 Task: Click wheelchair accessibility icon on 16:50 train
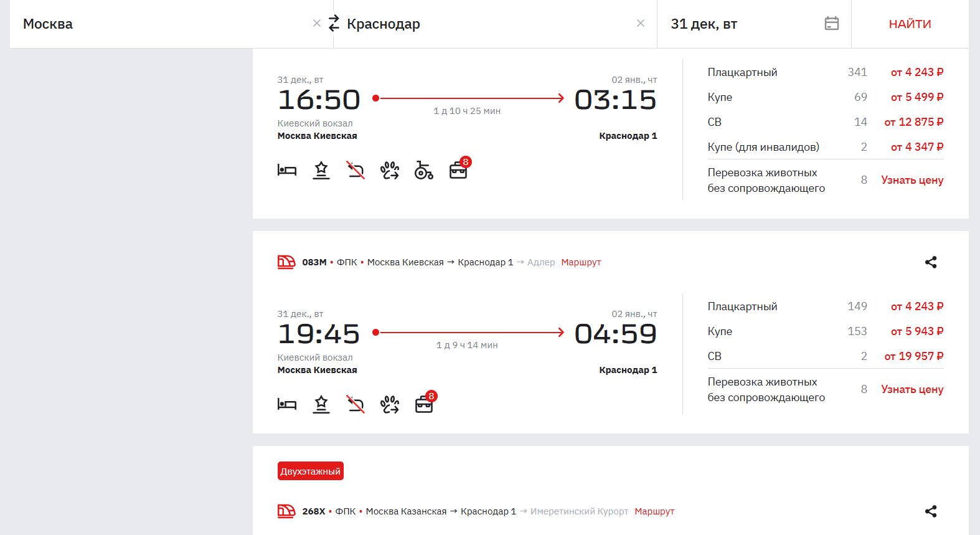tap(423, 170)
